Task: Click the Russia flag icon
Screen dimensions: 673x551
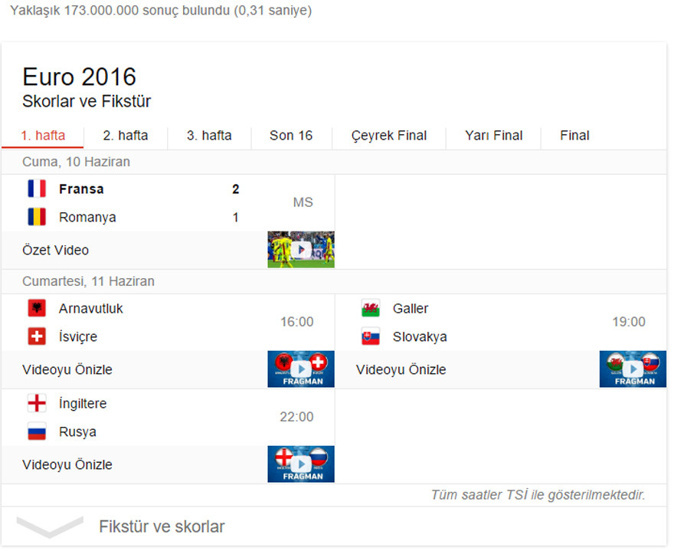Action: pyautogui.click(x=37, y=432)
